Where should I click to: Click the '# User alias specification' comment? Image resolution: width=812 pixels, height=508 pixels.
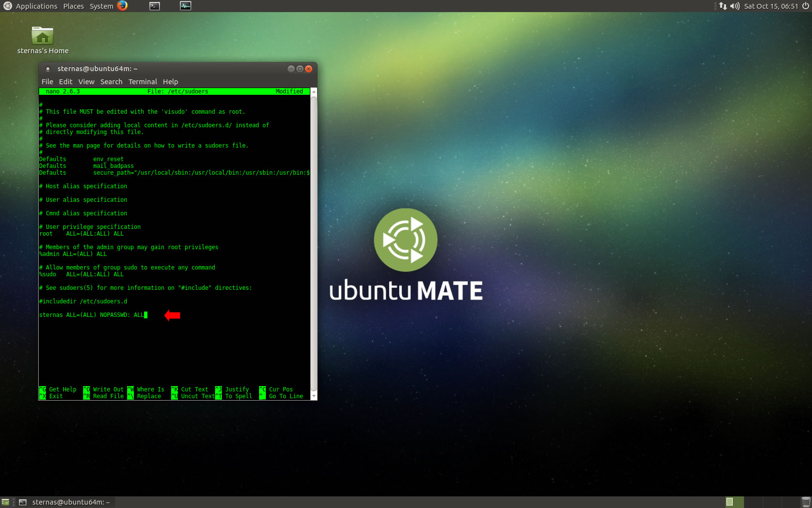click(x=83, y=200)
